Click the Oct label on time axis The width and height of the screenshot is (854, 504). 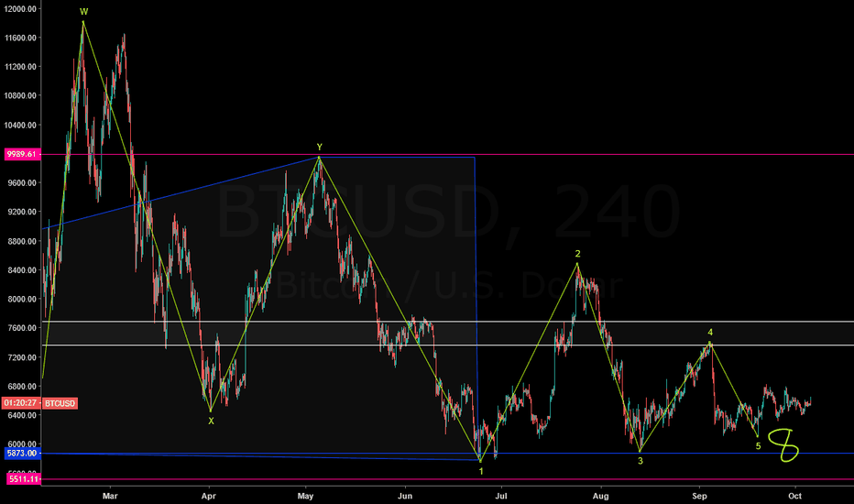[795, 496]
